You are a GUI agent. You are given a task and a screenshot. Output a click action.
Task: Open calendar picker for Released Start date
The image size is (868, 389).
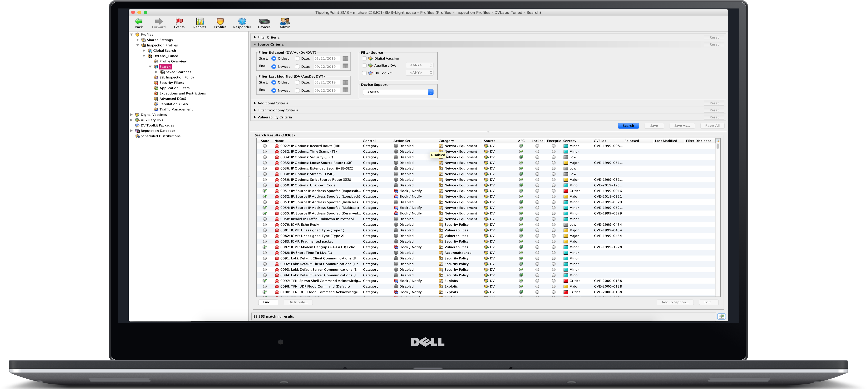click(345, 58)
